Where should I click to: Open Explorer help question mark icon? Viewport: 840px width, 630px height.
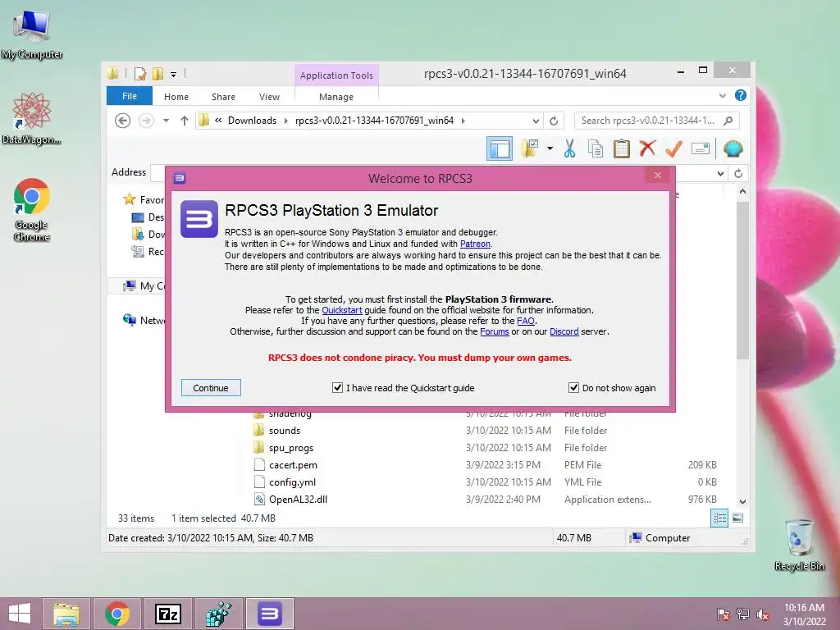(x=741, y=95)
